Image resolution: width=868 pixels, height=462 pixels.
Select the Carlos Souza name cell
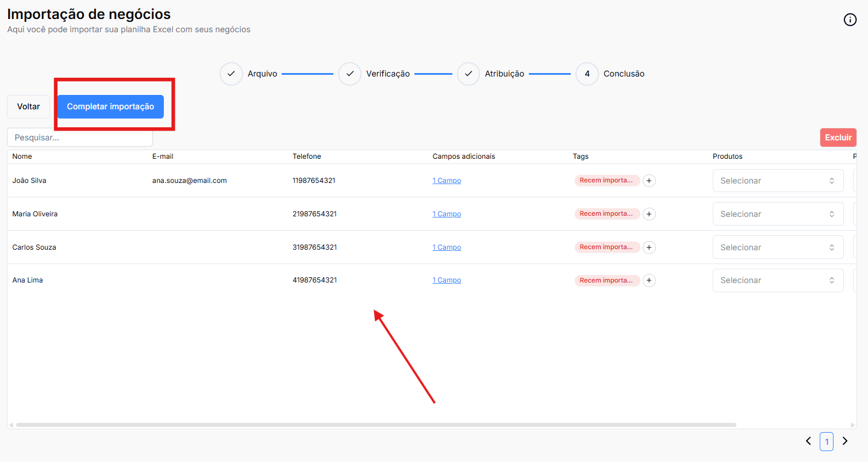34,247
